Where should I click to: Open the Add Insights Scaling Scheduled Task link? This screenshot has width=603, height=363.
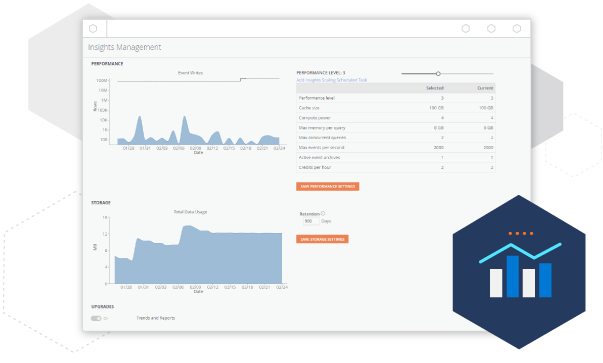tap(331, 80)
